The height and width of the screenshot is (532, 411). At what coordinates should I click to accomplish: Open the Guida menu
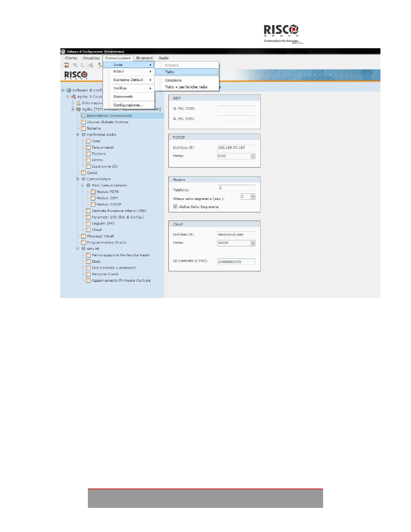click(164, 58)
